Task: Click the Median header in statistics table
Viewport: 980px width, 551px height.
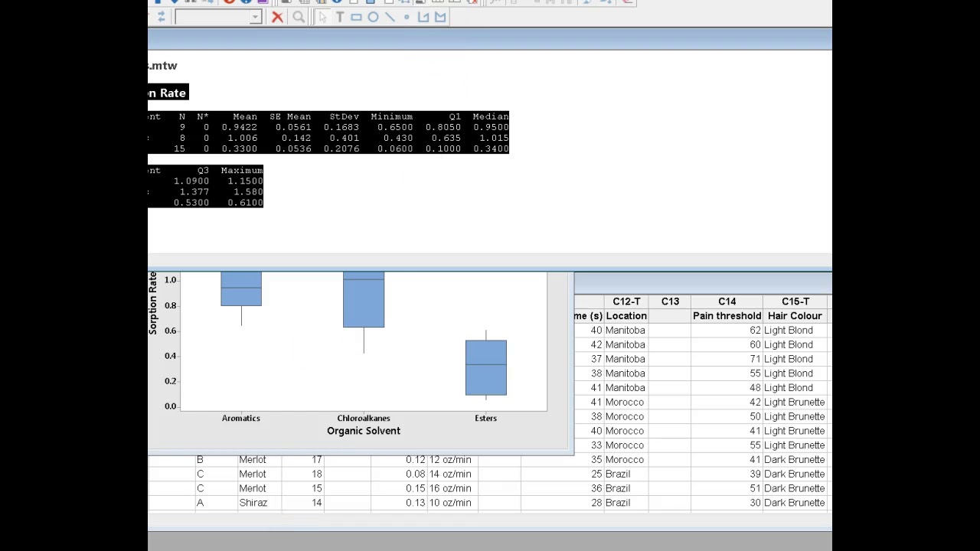Action: tap(490, 116)
